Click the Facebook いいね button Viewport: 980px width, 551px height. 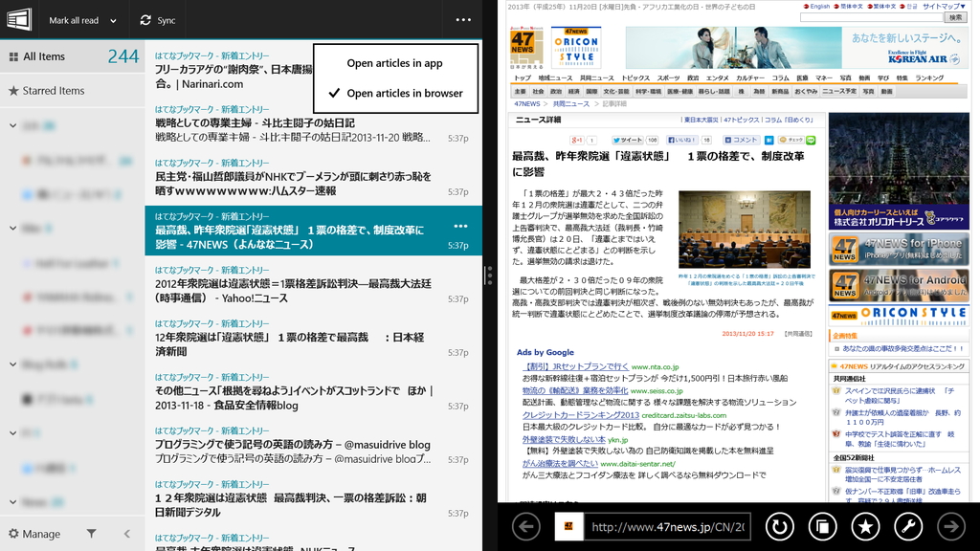(x=681, y=140)
